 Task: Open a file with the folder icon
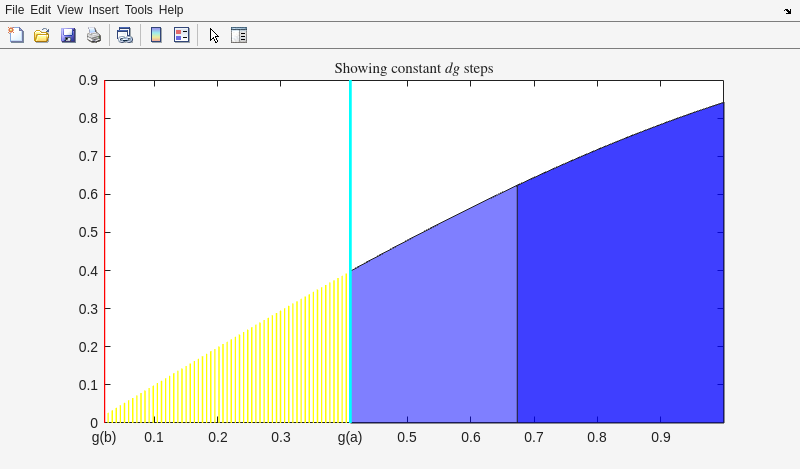click(x=42, y=35)
